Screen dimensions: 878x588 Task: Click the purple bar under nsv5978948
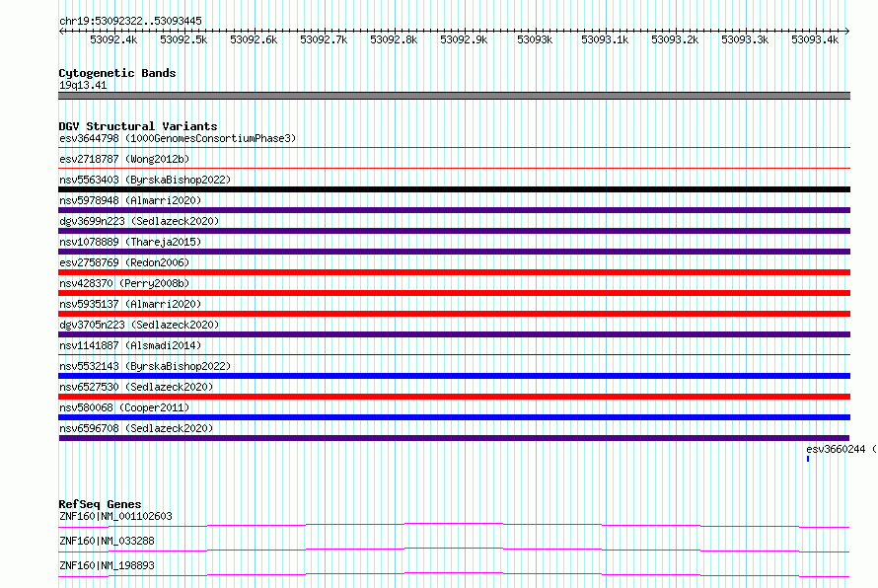(454, 210)
